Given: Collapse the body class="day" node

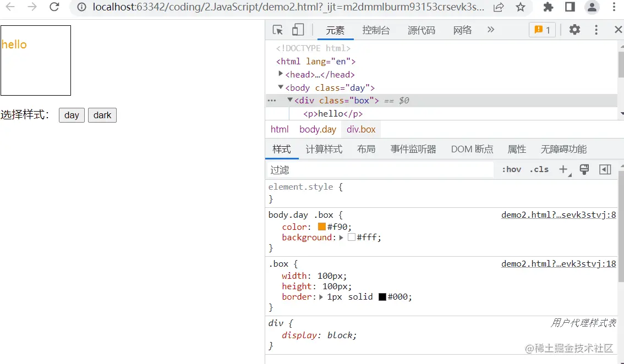Looking at the screenshot, I should 281,87.
